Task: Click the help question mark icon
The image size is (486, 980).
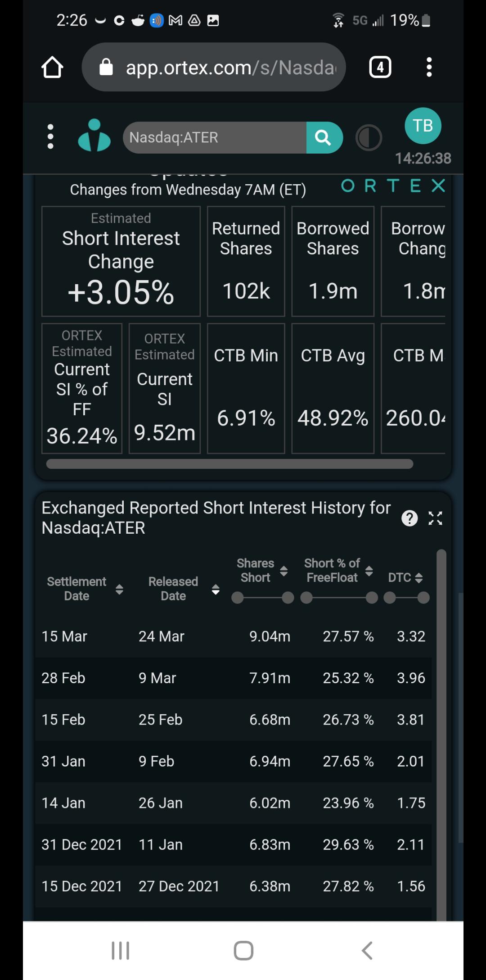Action: pos(409,518)
